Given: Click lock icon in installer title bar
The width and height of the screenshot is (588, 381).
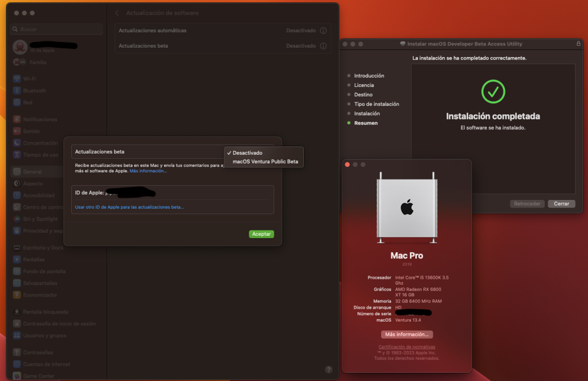Looking at the screenshot, I should point(578,44).
